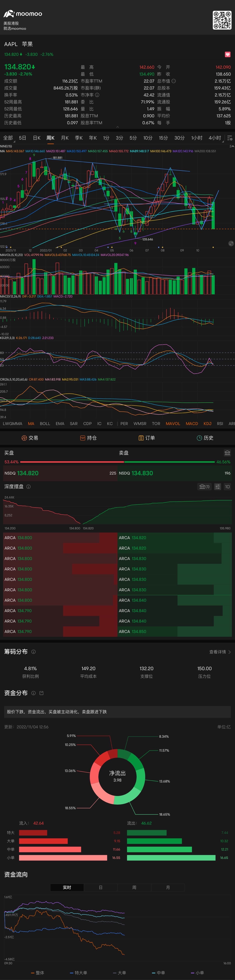The height and width of the screenshot is (980, 235).
Task: Select 周 capital flow tab
Action: click(x=134, y=887)
